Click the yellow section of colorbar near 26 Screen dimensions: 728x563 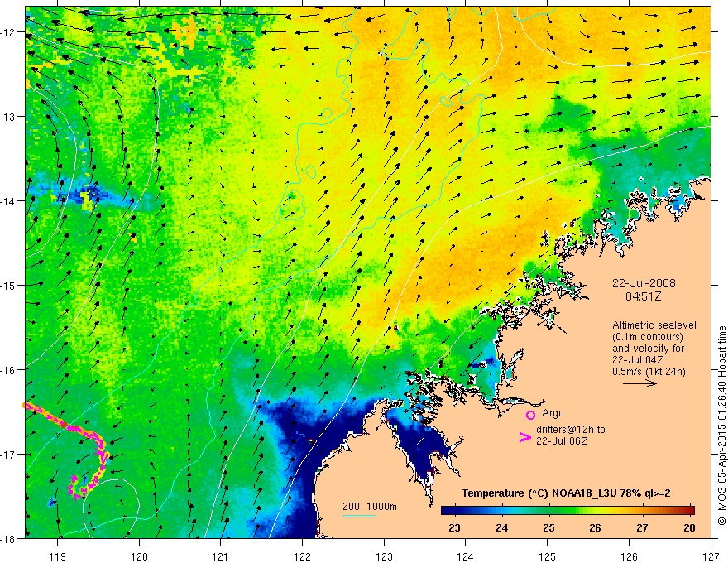[x=595, y=510]
